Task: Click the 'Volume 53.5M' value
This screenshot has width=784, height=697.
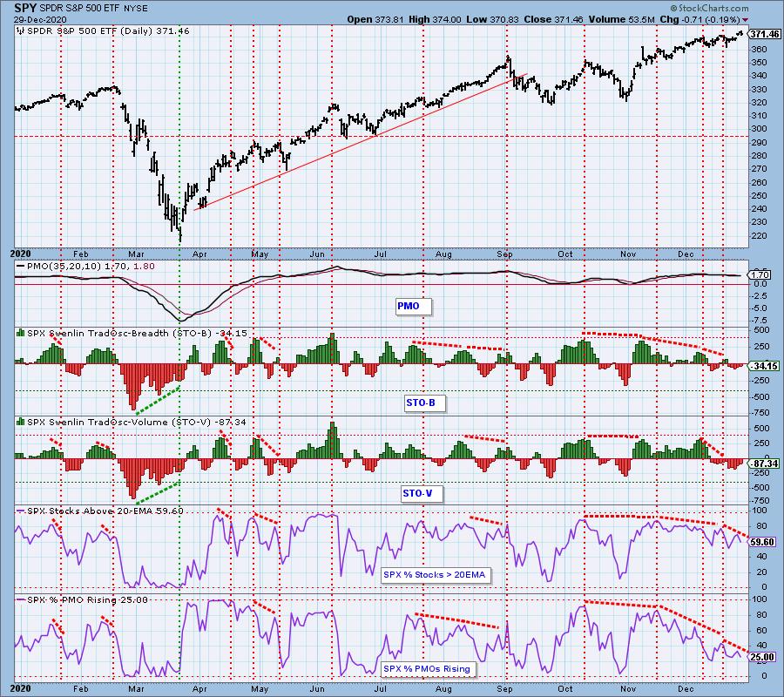Action: pos(621,19)
